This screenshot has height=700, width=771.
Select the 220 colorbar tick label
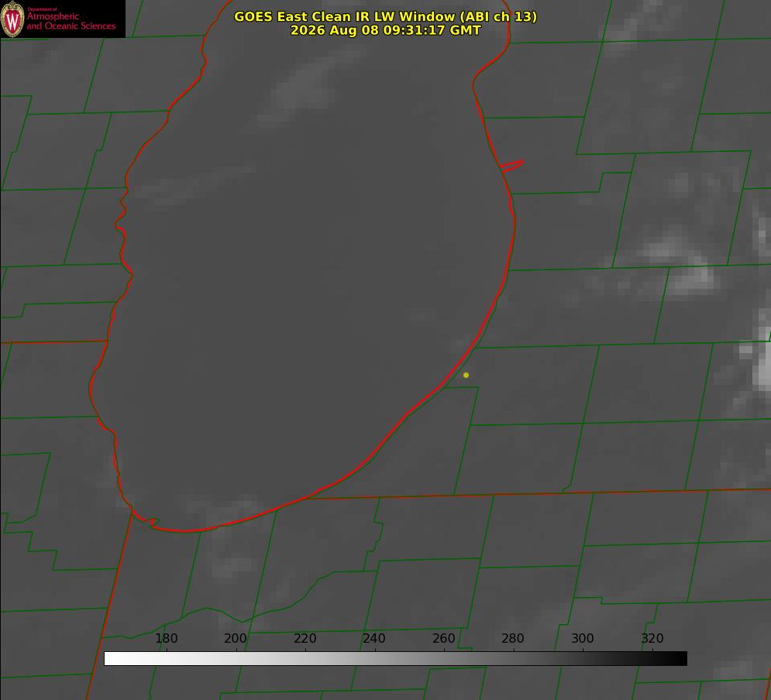pyautogui.click(x=305, y=639)
